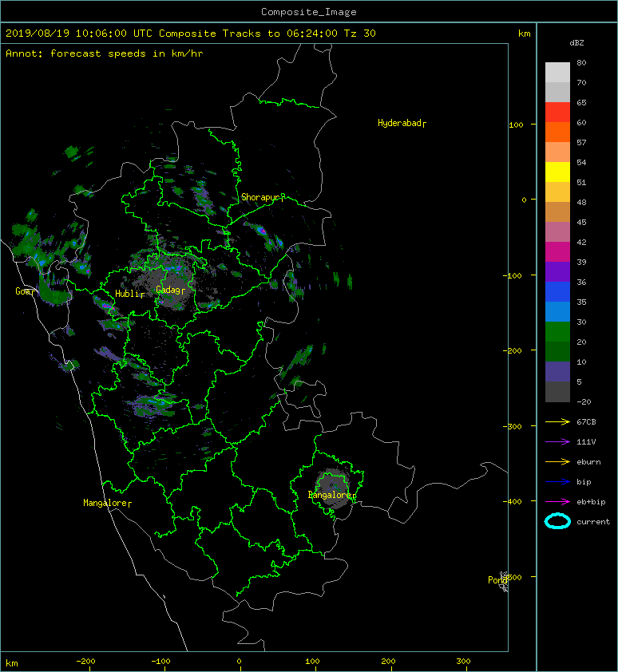Click the -300 tick on vertical km axis
This screenshot has width=618, height=672.
tap(513, 427)
